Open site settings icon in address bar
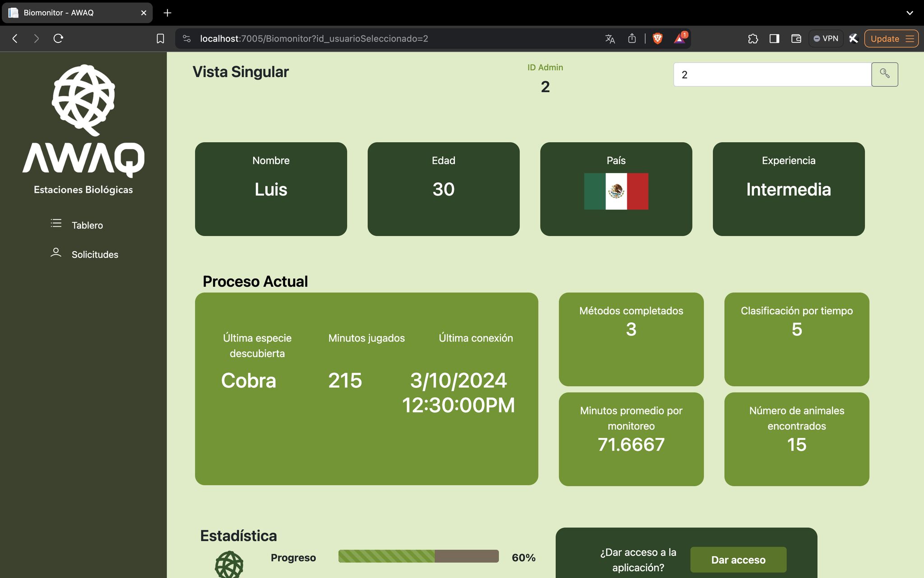 187,39
